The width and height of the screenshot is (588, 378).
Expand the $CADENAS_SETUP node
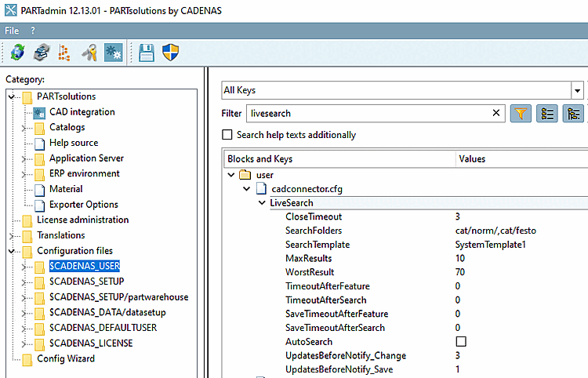pos(24,282)
